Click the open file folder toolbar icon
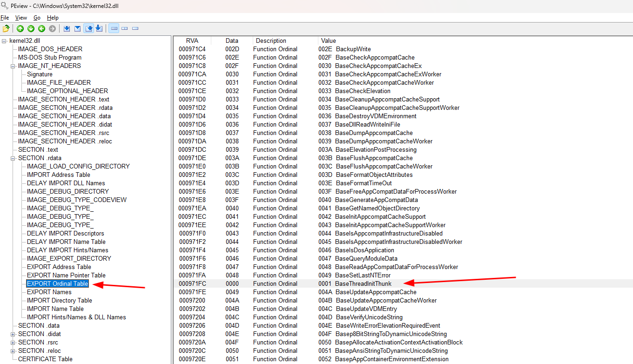This screenshot has height=364, width=633. click(6, 29)
